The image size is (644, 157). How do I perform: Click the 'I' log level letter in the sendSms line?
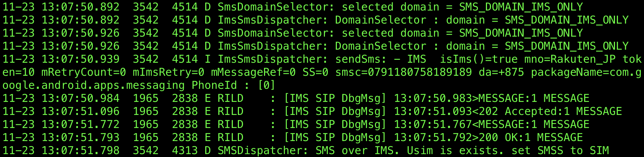pyautogui.click(x=208, y=59)
